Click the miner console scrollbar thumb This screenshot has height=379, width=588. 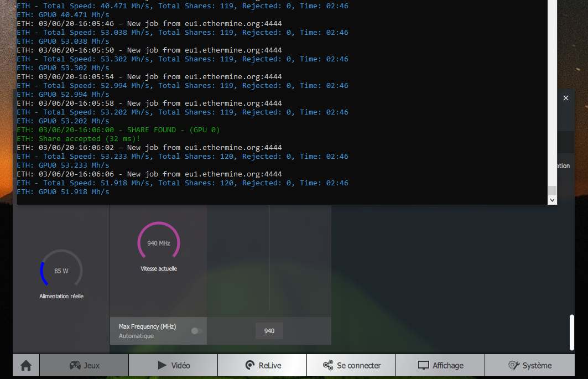(x=551, y=190)
